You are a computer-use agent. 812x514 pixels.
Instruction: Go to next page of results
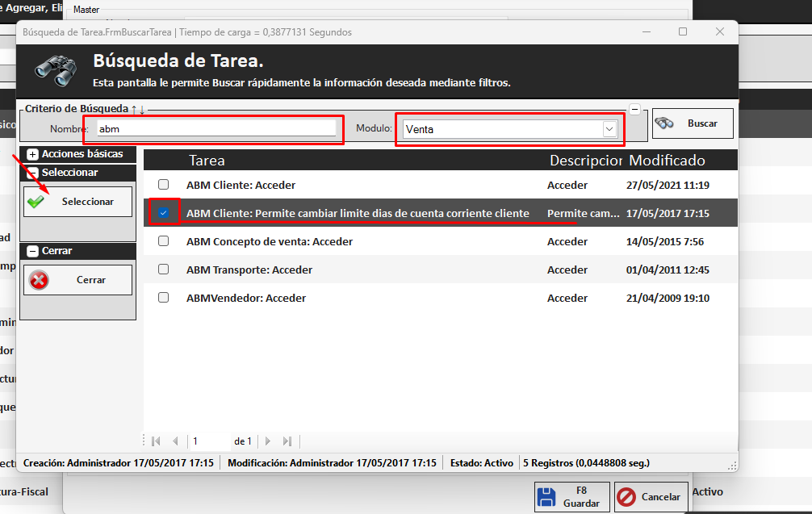[267, 441]
